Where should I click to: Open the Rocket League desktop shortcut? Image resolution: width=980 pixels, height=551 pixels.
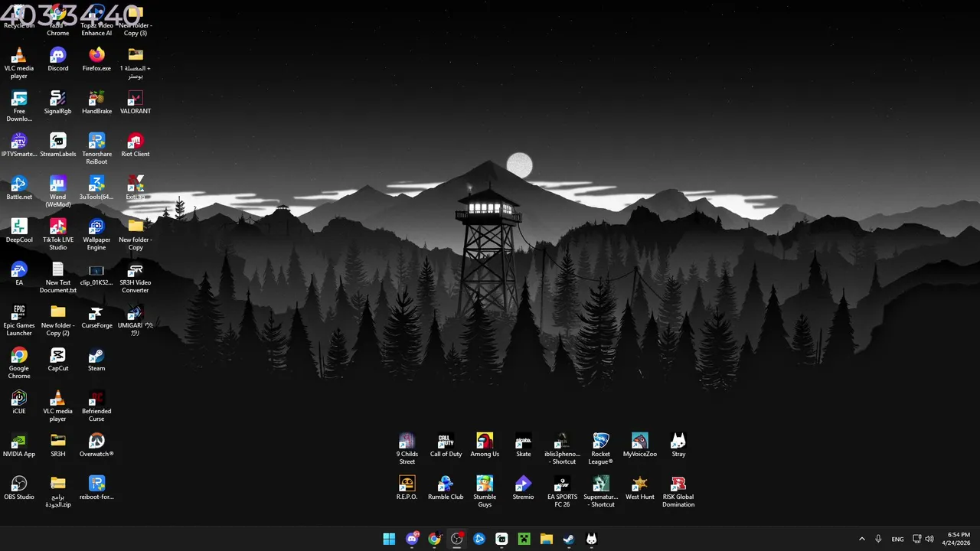coord(601,449)
